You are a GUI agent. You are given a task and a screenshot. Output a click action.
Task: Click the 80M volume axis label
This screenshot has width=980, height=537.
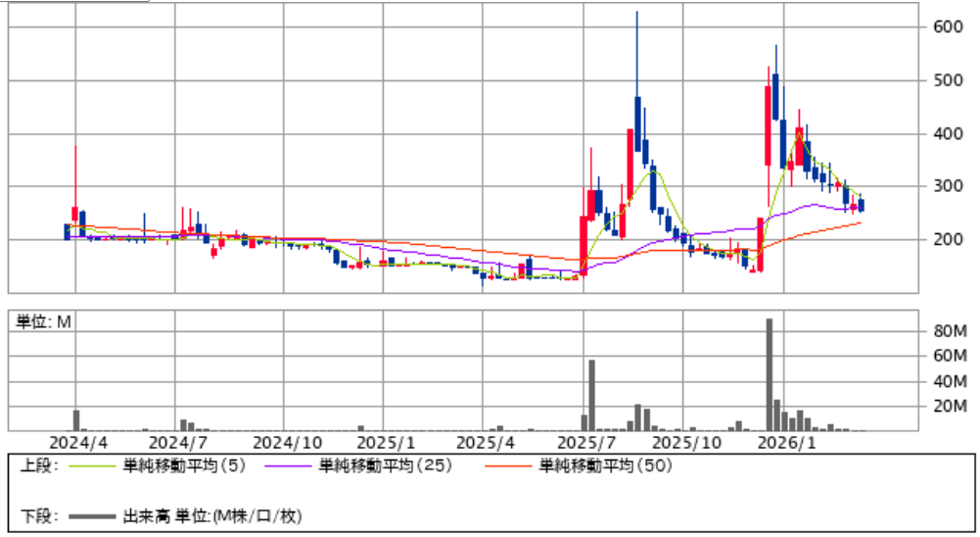coord(950,332)
